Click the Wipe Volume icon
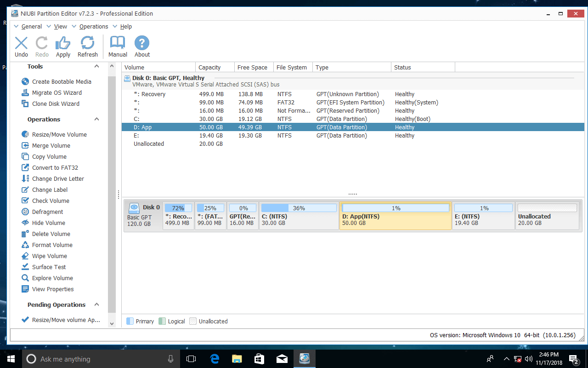 25,256
